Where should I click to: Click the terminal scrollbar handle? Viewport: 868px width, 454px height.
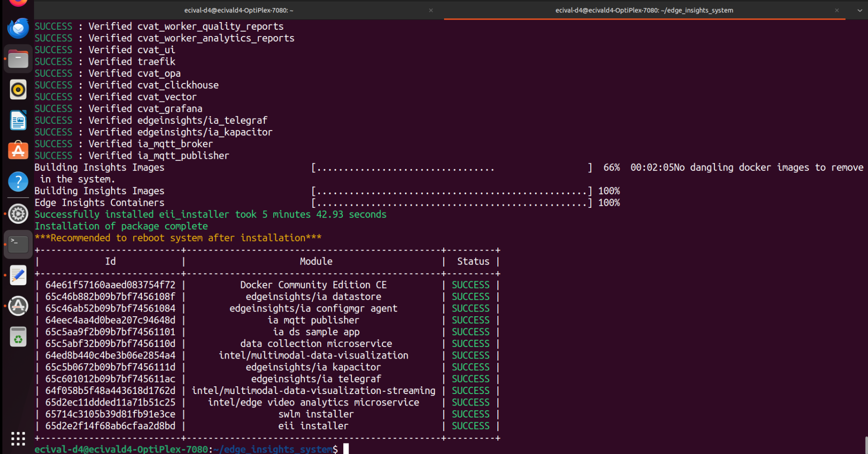[866, 445]
